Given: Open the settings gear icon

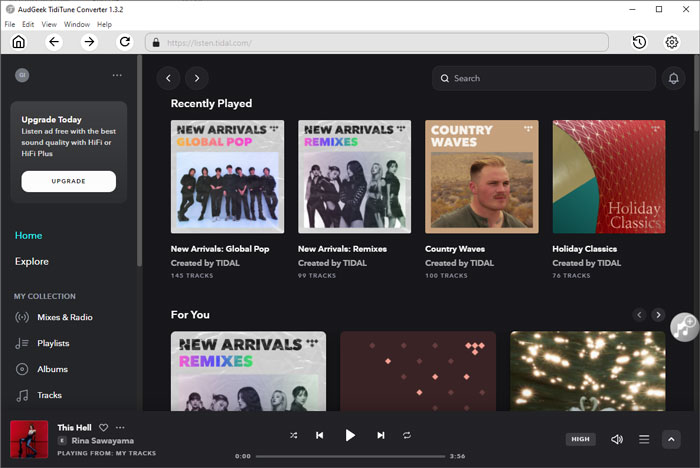Looking at the screenshot, I should (x=672, y=42).
